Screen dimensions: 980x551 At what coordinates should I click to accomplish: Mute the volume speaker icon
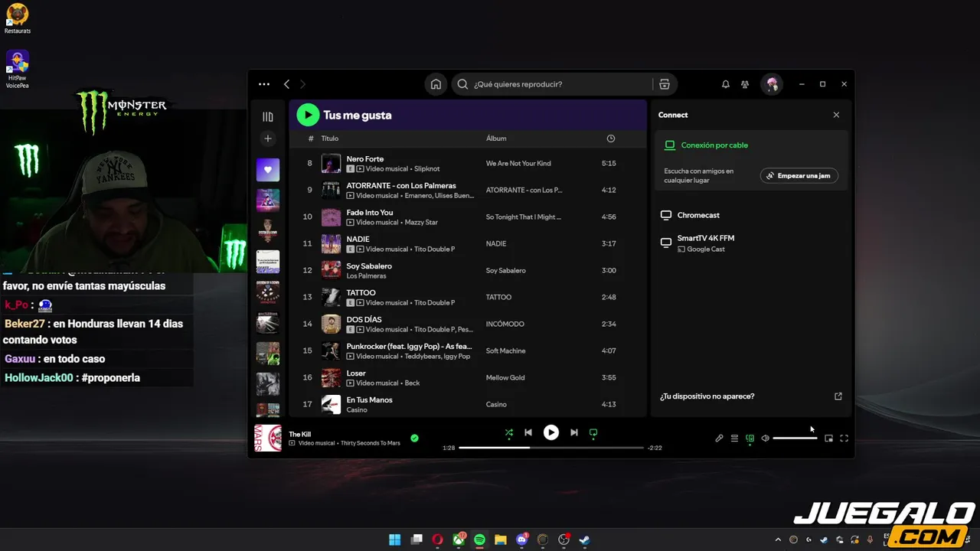[765, 439]
